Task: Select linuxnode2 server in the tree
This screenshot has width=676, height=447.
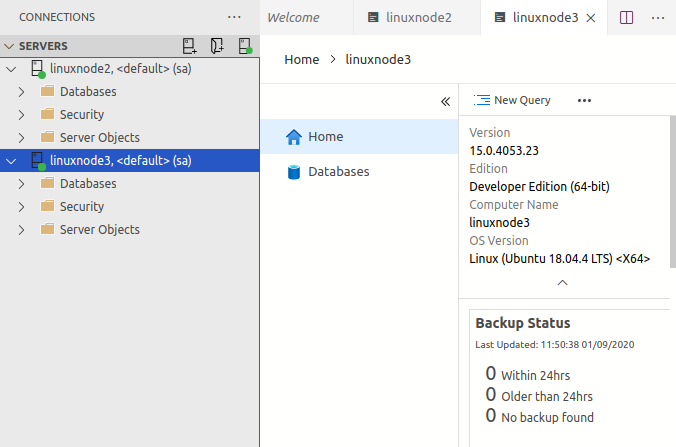Action: [120, 68]
